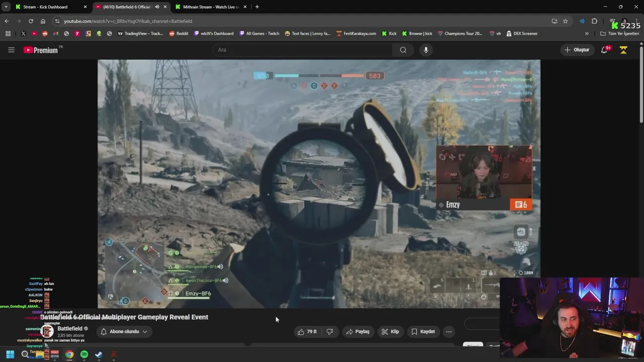This screenshot has height=362, width=644.
Task: Open the Gmail bookmark icon
Action: [x=55, y=34]
